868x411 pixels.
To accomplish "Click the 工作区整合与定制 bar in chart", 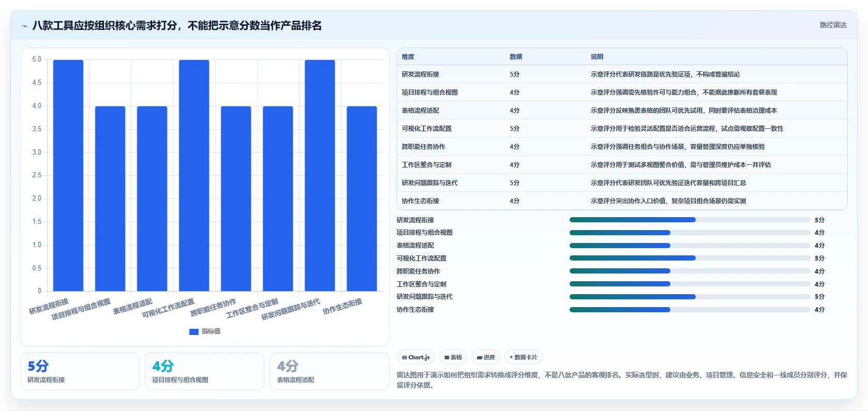I will point(278,199).
